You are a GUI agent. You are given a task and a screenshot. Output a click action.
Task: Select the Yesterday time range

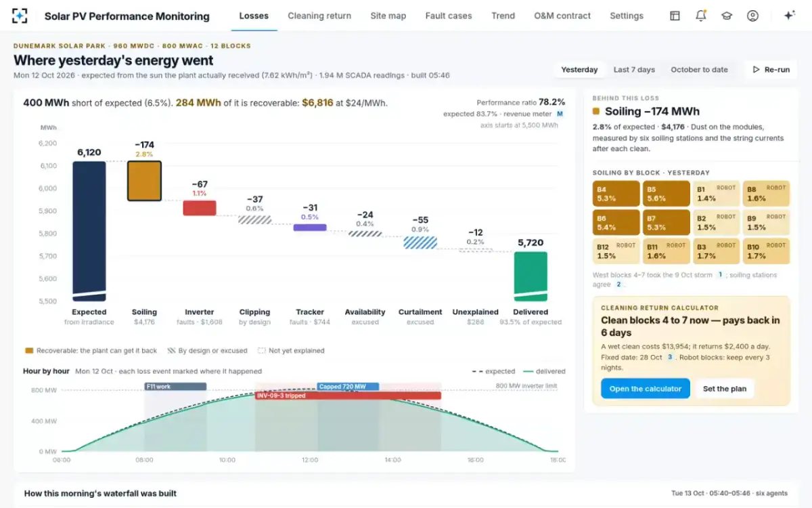(580, 70)
